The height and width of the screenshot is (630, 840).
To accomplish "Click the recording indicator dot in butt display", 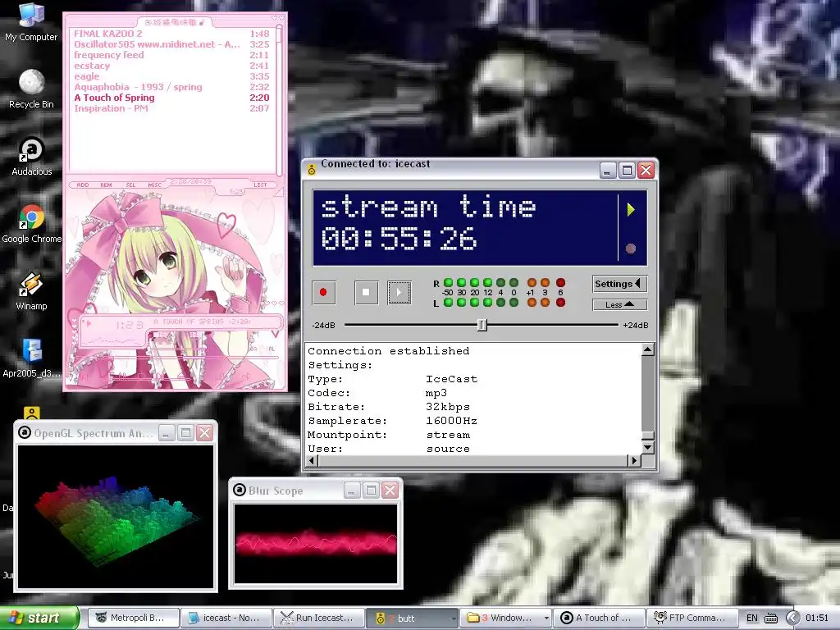I will click(631, 248).
